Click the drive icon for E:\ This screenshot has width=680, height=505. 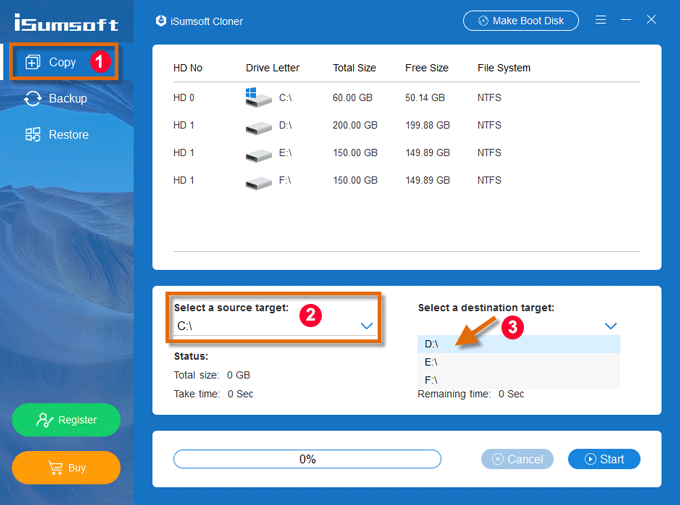tap(258, 155)
